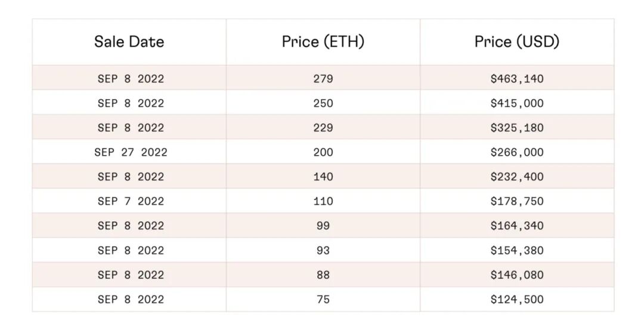Select the 279 ETH price cell
Image resolution: width=644 pixels, height=333 pixels.
pos(323,79)
